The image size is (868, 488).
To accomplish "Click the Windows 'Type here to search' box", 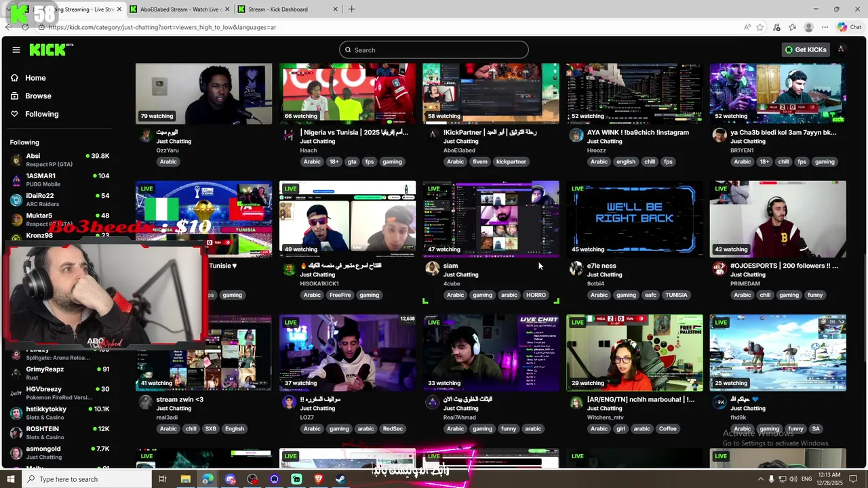I will [87, 479].
